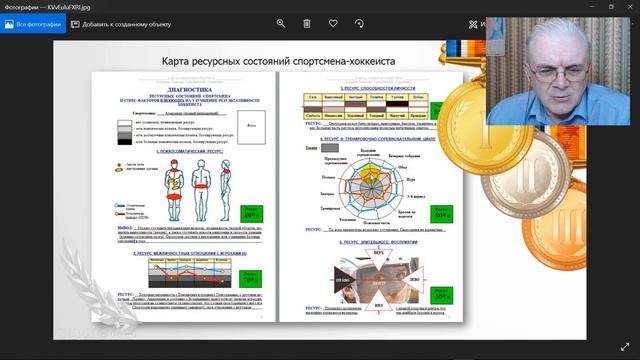This screenshot has width=640, height=360.
Task: Click the slide title about hockey athlete resource states
Action: coord(278,61)
